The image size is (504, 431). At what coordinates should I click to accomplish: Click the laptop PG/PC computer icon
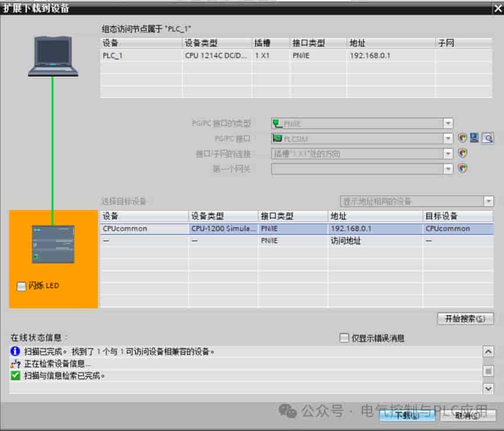[x=53, y=57]
